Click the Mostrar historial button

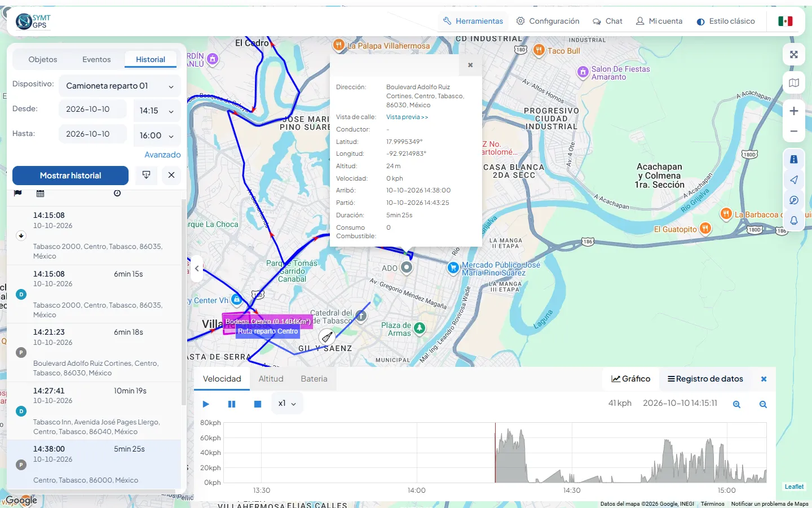[x=70, y=176]
